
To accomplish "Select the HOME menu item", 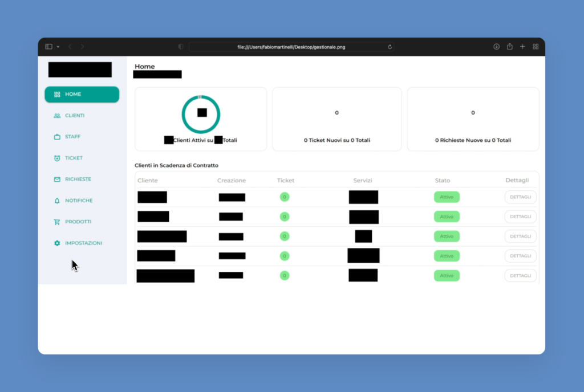I will (x=82, y=95).
